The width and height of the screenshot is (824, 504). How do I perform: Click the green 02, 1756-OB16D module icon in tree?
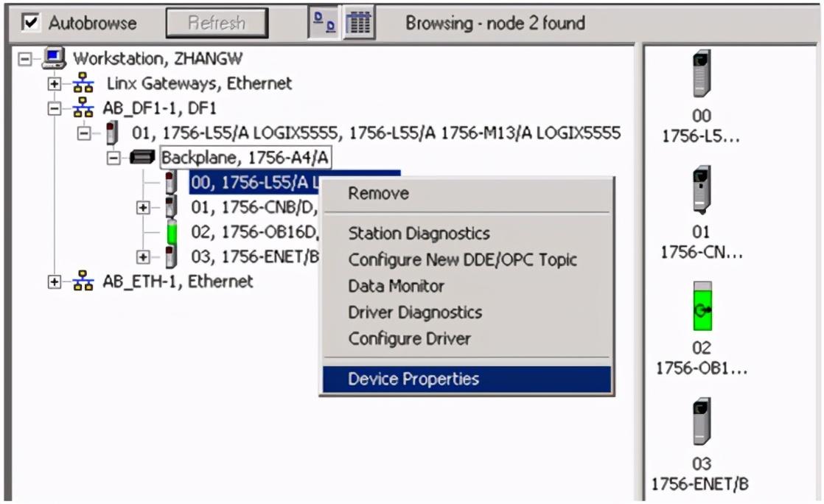coord(171,232)
